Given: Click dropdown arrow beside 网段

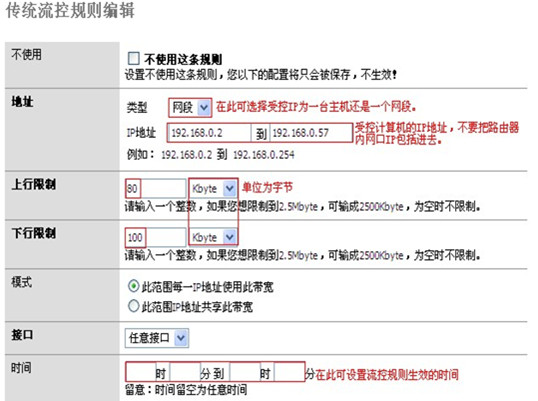Looking at the screenshot, I should [204, 108].
